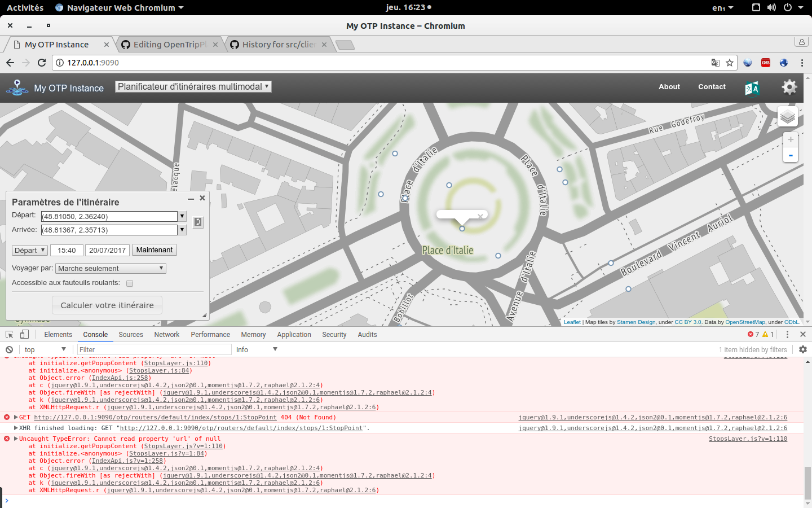Expand the Départ address dropdown arrow

point(182,216)
